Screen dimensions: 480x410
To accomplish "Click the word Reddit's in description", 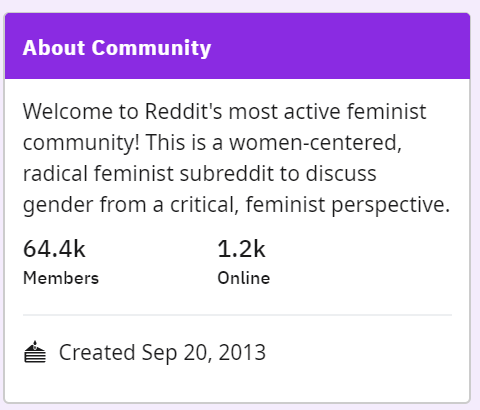I will coord(184,111).
